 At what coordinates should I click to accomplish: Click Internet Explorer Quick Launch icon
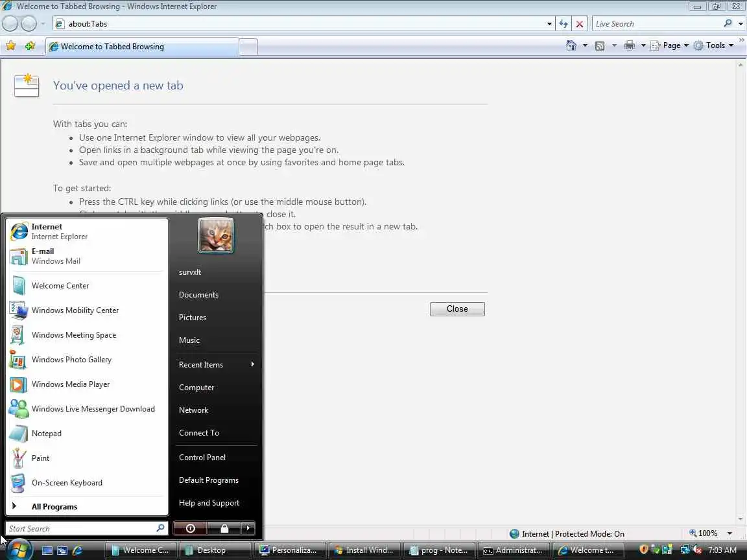(x=77, y=550)
